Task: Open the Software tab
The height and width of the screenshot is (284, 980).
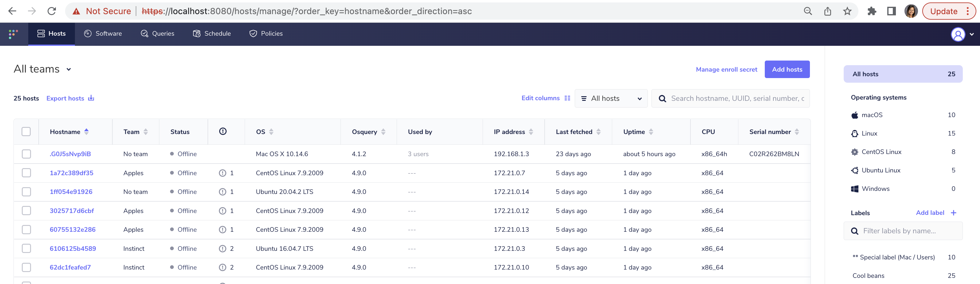Action: [x=103, y=34]
